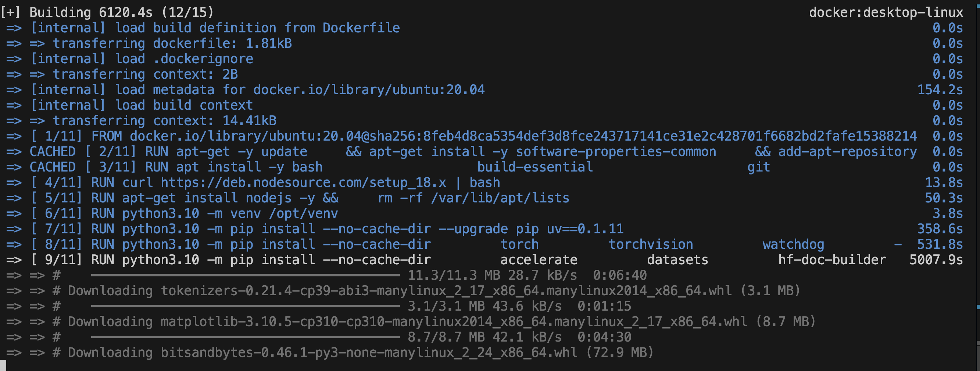Click the matplotlib download progress bar
The height and width of the screenshot is (371, 980).
click(x=246, y=337)
